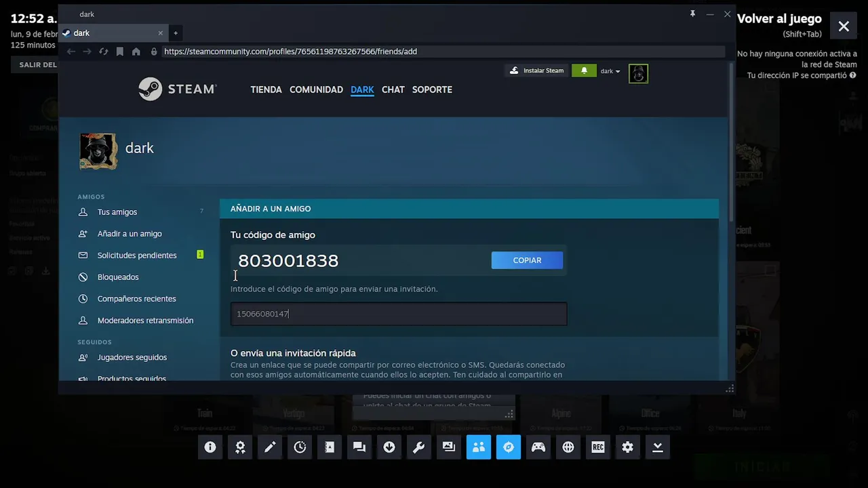Open the screenshots gallery icon
Image resolution: width=868 pixels, height=488 pixels.
point(449,447)
